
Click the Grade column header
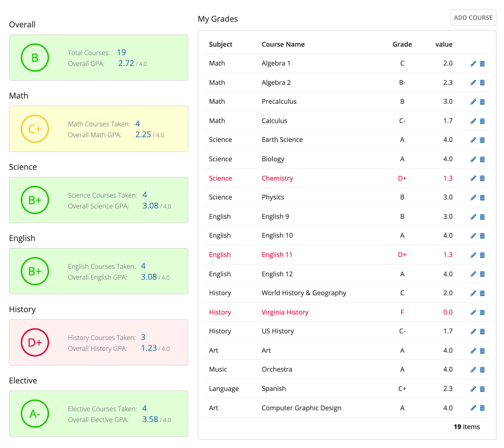(402, 44)
